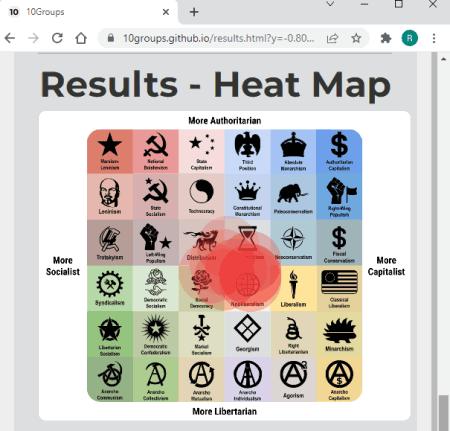The height and width of the screenshot is (431, 450).
Task: Click the Leninism portrait icon
Action: [x=109, y=192]
